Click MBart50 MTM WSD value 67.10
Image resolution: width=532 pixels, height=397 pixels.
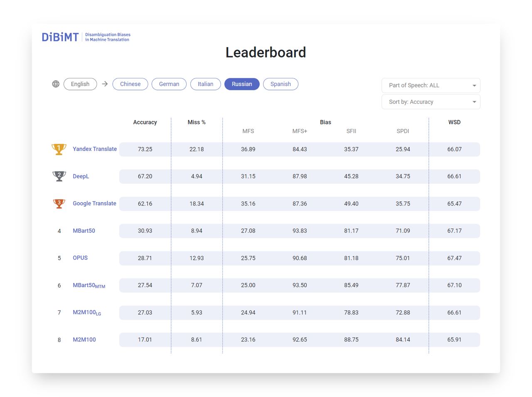coord(454,285)
